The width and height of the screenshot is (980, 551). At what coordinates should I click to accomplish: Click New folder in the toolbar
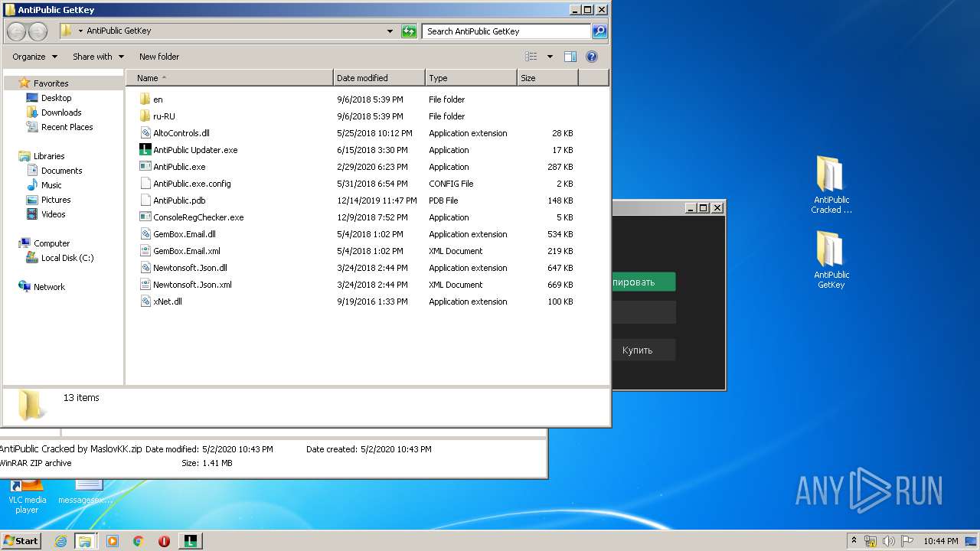(159, 57)
